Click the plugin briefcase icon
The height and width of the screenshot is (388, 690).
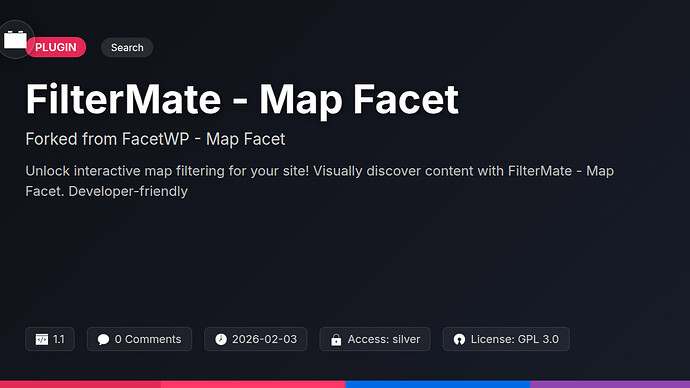(15, 40)
